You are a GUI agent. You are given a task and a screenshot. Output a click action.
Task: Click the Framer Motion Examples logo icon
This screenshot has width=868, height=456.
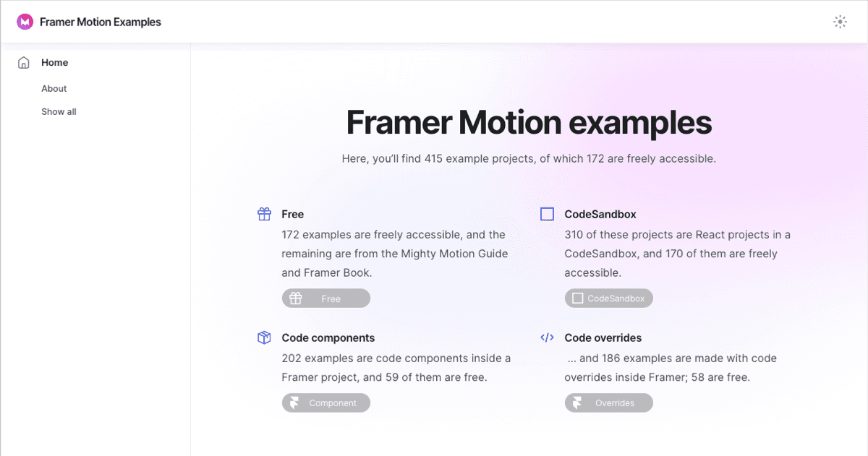tap(25, 22)
